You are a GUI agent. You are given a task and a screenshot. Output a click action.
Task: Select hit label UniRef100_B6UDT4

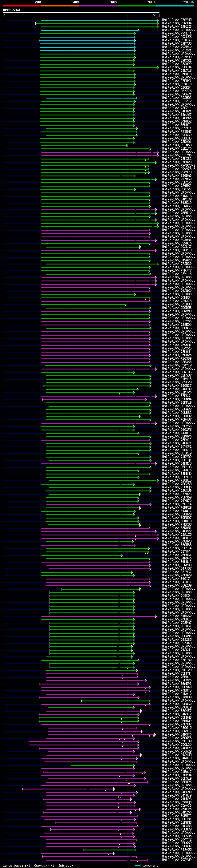click(x=177, y=125)
